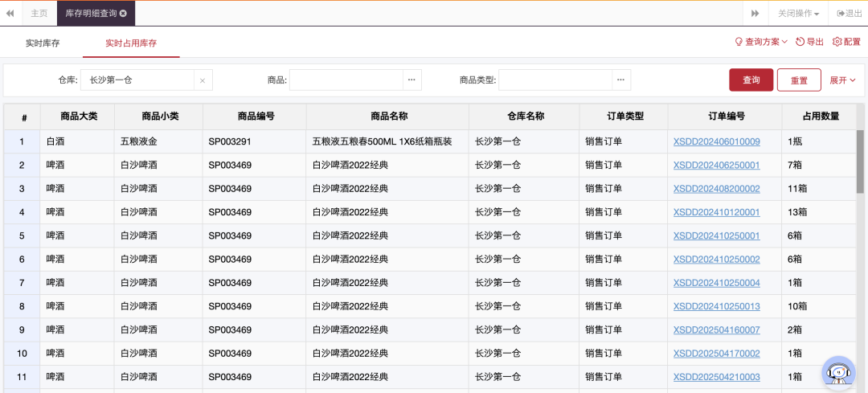
Task: Click the 占用数量 column header
Action: click(819, 117)
